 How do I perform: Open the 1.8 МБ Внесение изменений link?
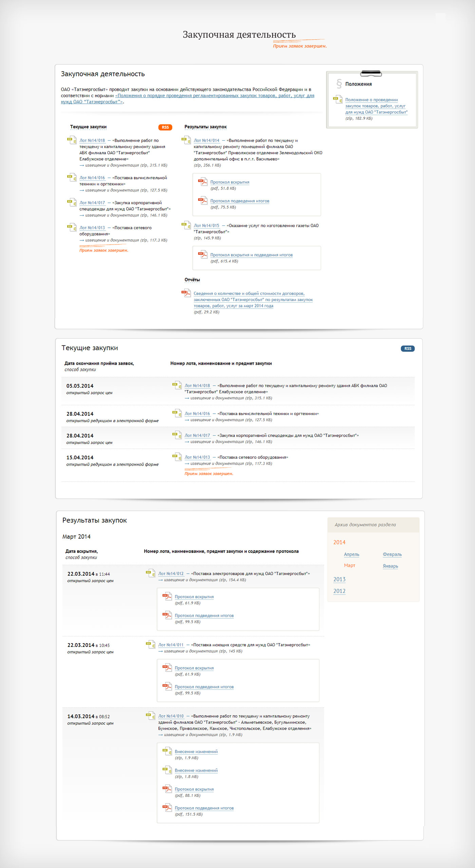(x=196, y=771)
